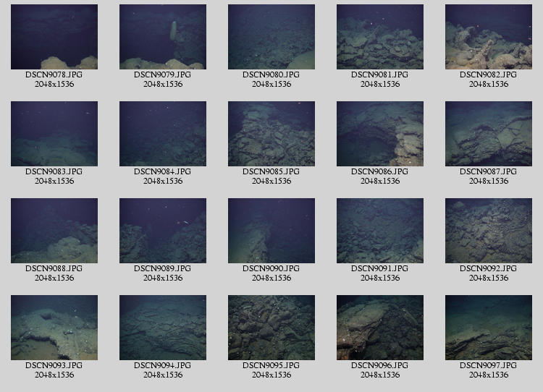The height and width of the screenshot is (392, 543).
Task: Select the DSCN9083.JPG image
Action: 54,134
